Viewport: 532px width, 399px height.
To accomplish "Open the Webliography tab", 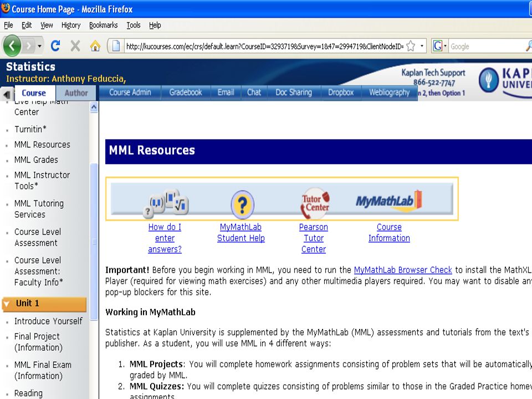I will pyautogui.click(x=390, y=93).
